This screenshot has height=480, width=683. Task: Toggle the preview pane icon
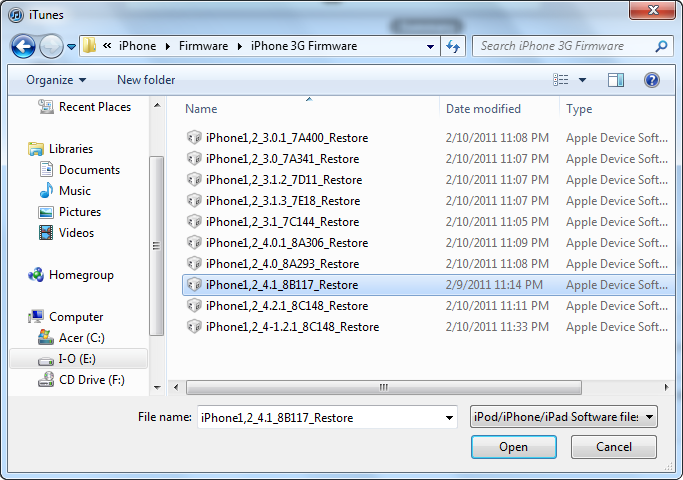pos(615,80)
